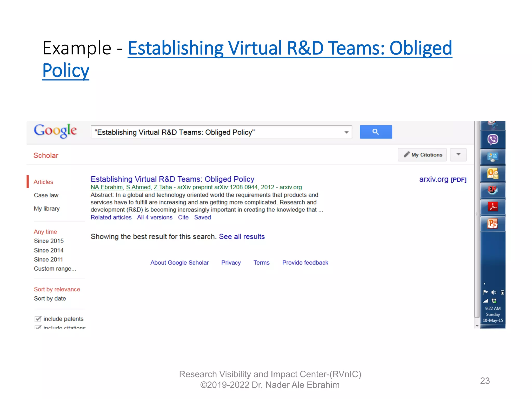The image size is (532, 399).
Task: Select Sort by relevance
Action: 57,289
